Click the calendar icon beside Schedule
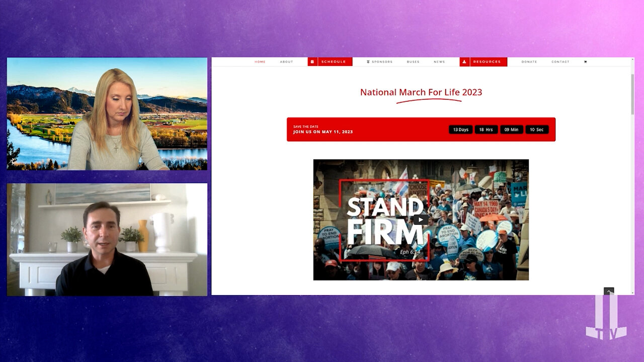The width and height of the screenshot is (644, 362). click(312, 62)
